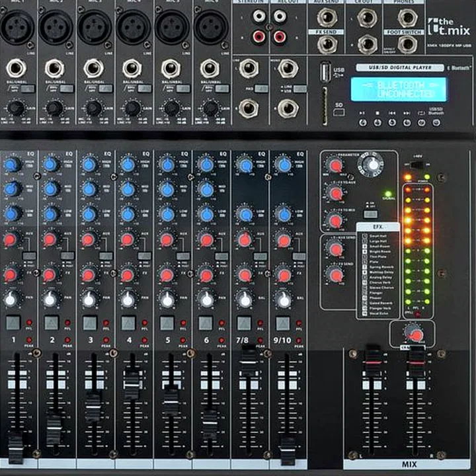Viewport: 476px width, 476px height.
Task: Select the PHONES output jack
Action: point(407,18)
